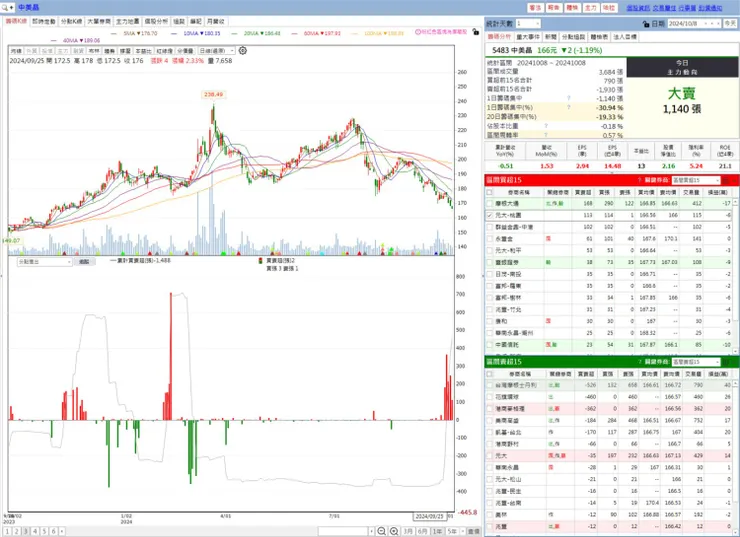Open the 分點進出 indicator dropdown

pyautogui.click(x=44, y=261)
